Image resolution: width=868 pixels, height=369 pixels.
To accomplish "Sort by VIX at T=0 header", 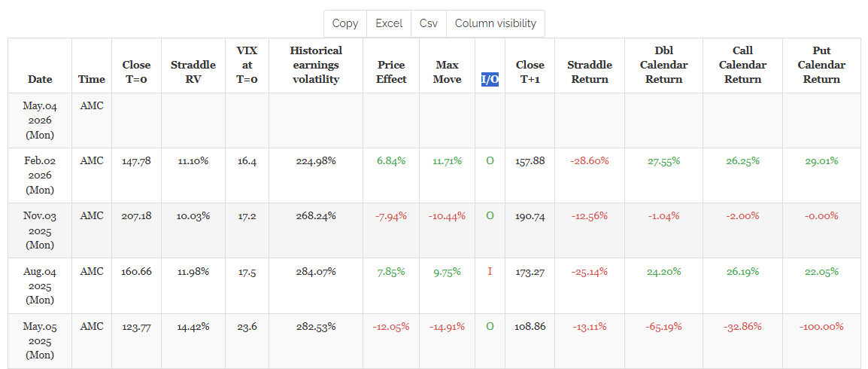I will (x=247, y=66).
